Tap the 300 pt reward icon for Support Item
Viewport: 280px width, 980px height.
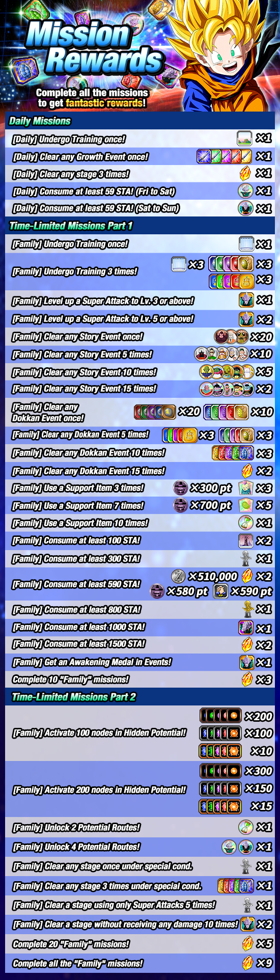point(180,488)
